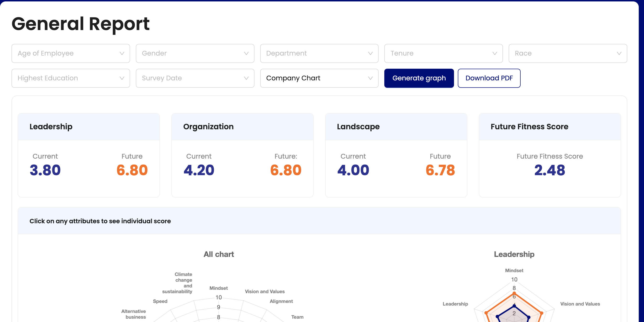
Task: Click the Alignment attribute on All chart
Action: tap(281, 301)
